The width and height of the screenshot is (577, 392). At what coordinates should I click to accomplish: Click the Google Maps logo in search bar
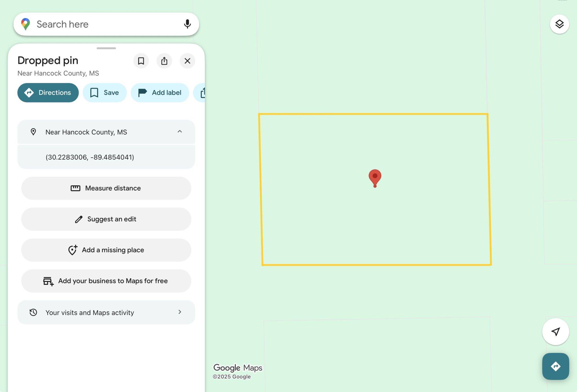(26, 24)
